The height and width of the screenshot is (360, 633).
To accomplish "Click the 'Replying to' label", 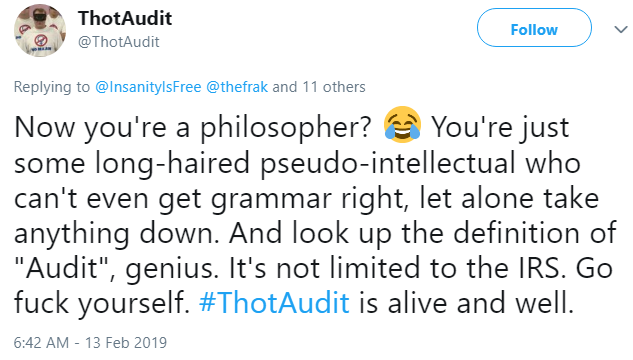I will pos(52,87).
